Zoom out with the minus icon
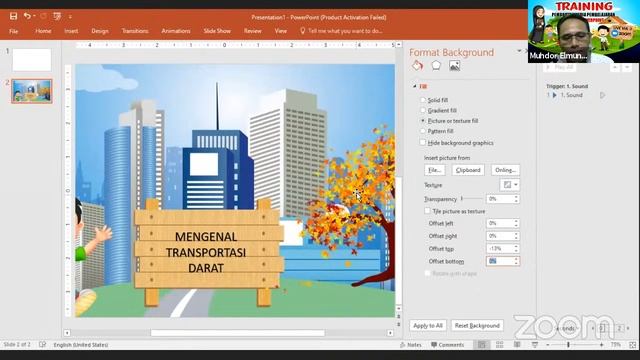This screenshot has width=640, height=360. pyautogui.click(x=547, y=345)
